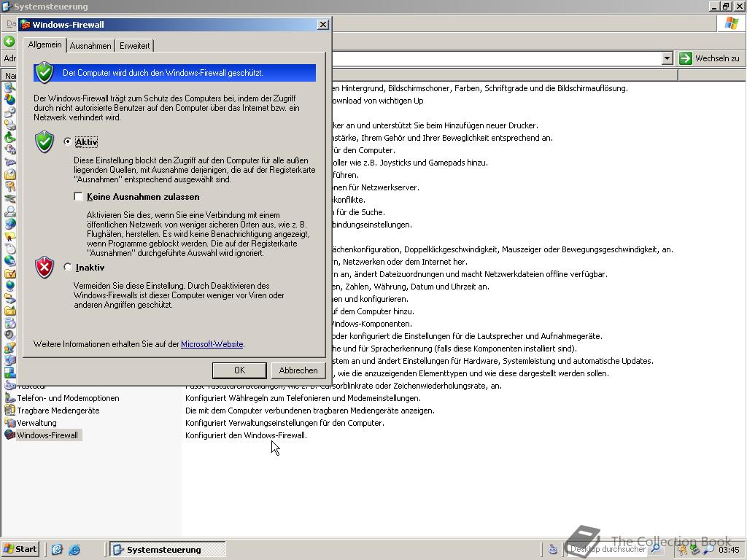
Task: Click Abbrechen in the firewall dialog
Action: point(298,370)
